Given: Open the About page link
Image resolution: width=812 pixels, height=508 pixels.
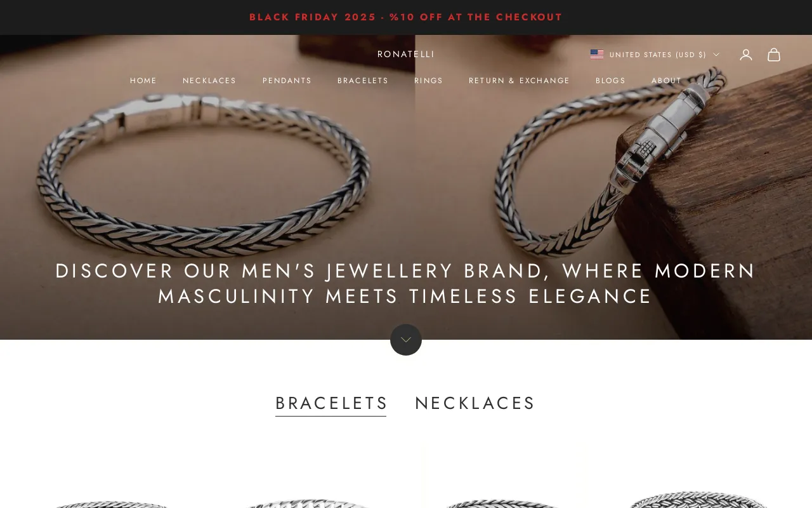Looking at the screenshot, I should [667, 81].
